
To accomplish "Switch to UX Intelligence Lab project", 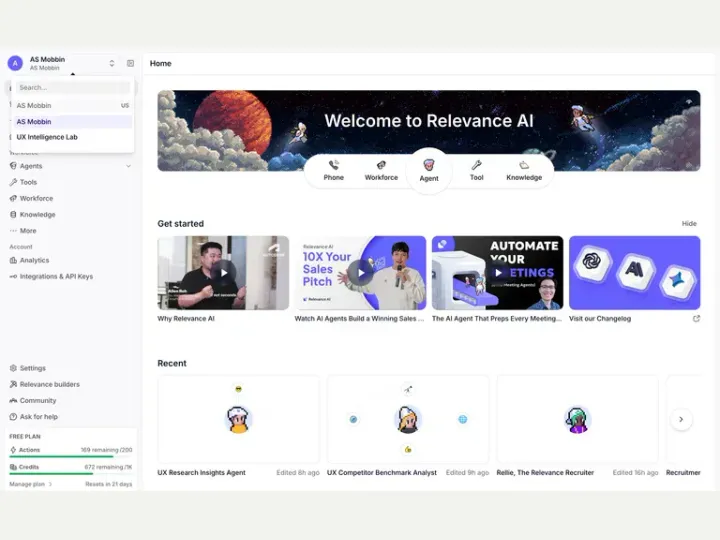I will tap(73, 137).
